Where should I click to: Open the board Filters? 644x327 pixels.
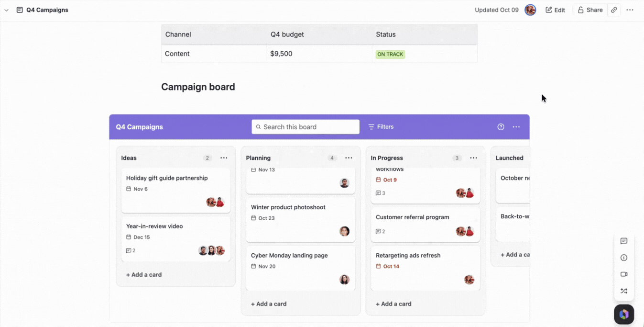[x=381, y=127]
